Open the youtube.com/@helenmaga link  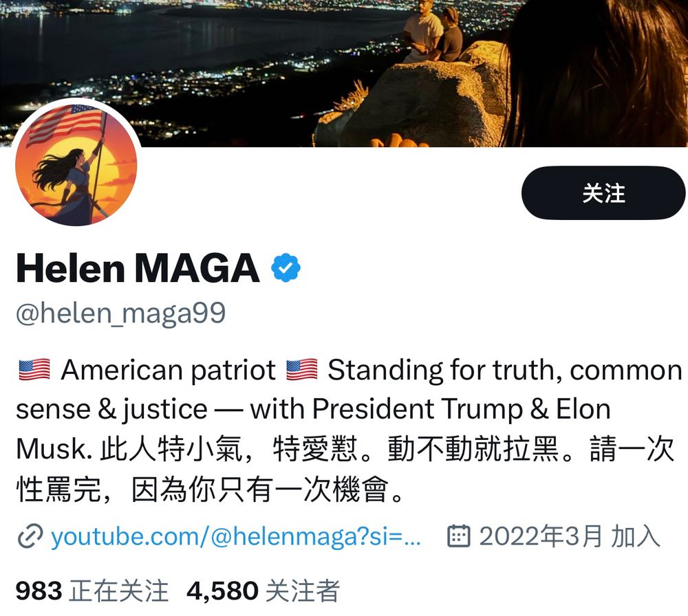[235, 537]
